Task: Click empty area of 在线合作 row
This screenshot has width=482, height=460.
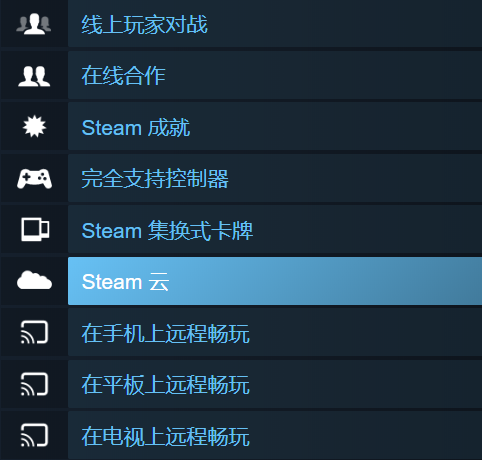Action: tap(323, 75)
